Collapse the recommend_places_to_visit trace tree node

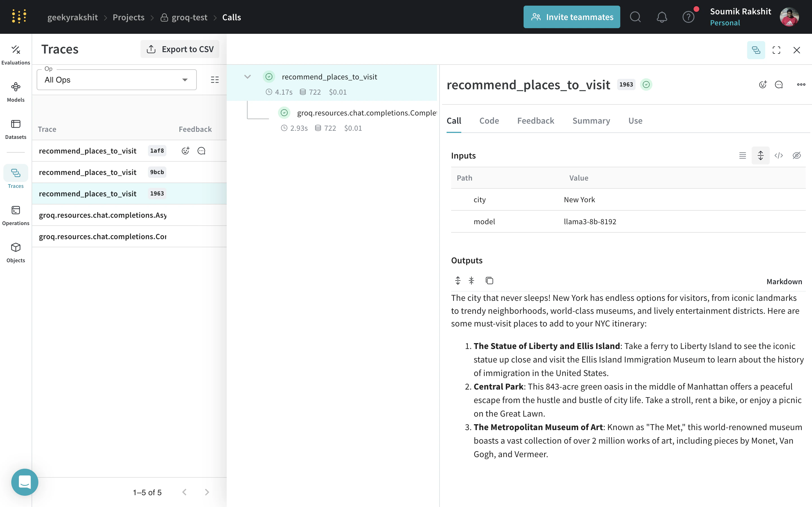tap(247, 77)
